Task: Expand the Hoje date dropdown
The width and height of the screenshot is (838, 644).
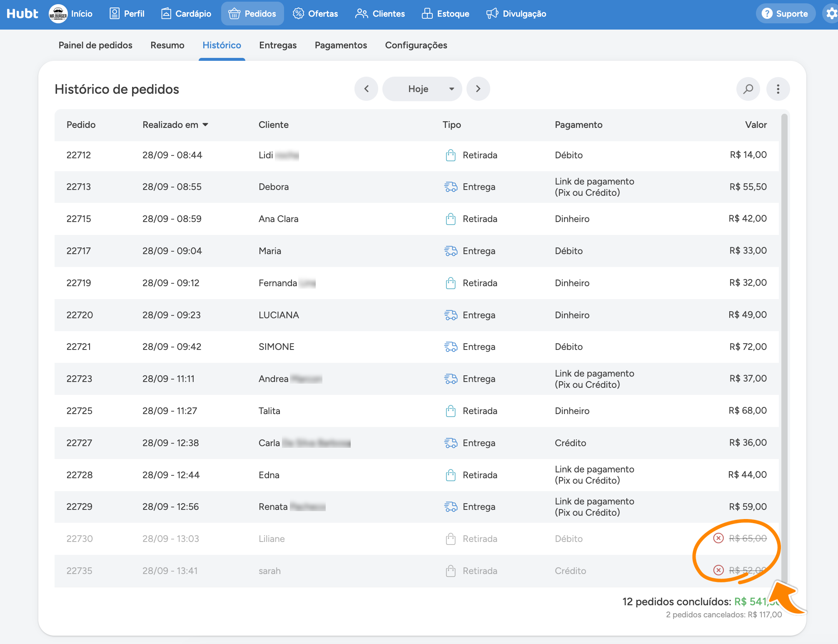Action: coord(422,89)
